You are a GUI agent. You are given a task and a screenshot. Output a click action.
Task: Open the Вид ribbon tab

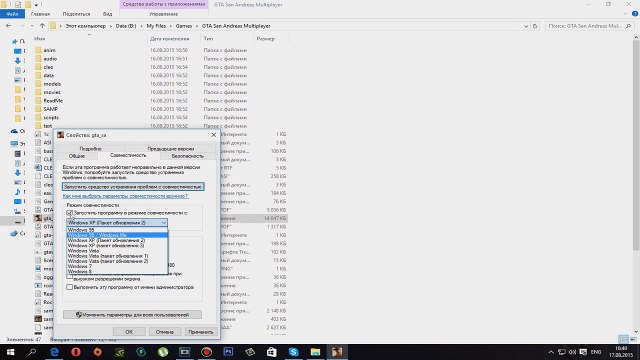click(107, 14)
